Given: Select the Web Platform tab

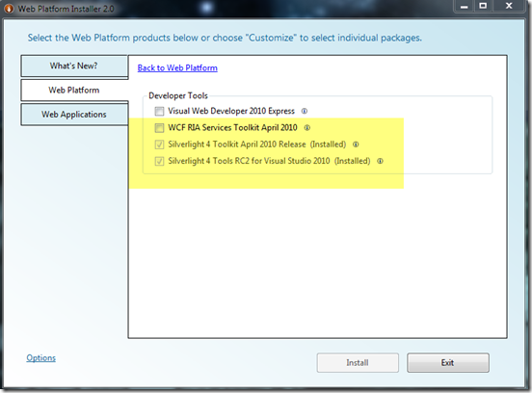Looking at the screenshot, I should (x=74, y=91).
